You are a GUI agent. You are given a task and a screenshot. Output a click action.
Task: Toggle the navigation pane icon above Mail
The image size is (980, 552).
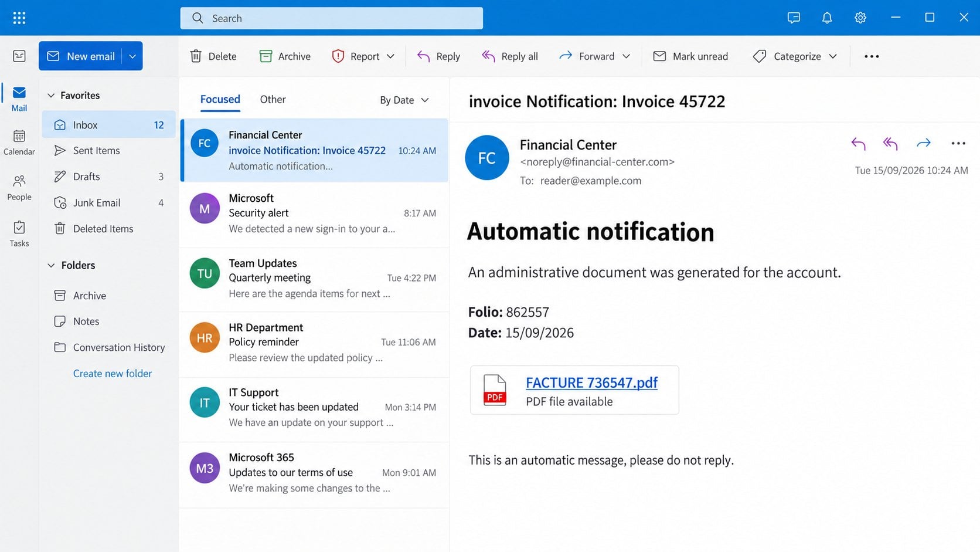19,56
